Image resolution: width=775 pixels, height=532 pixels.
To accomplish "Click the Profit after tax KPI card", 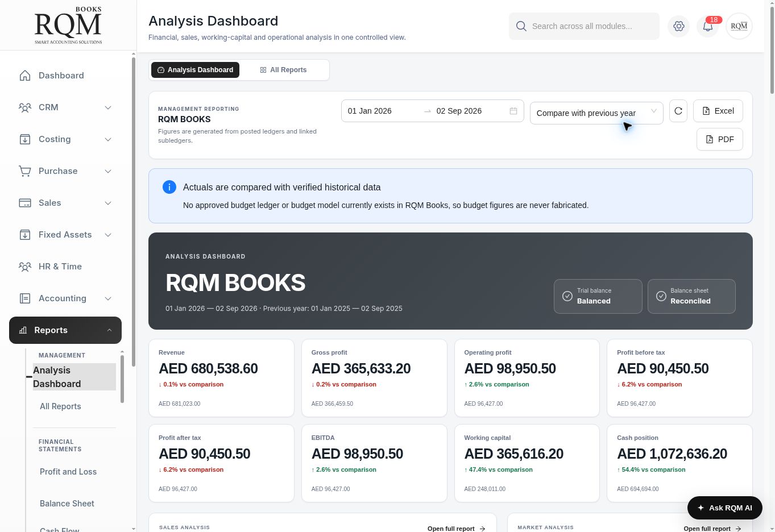I will click(221, 463).
